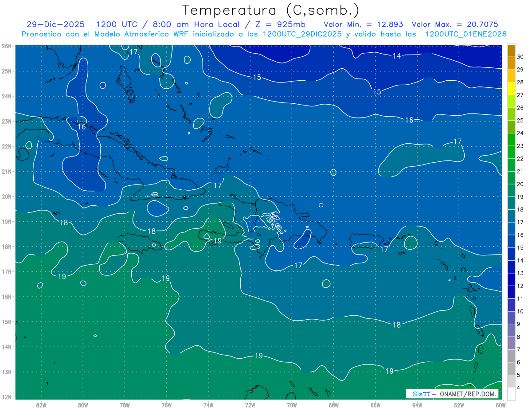Pick the white bottom swatch of the color scale

pyautogui.click(x=511, y=394)
